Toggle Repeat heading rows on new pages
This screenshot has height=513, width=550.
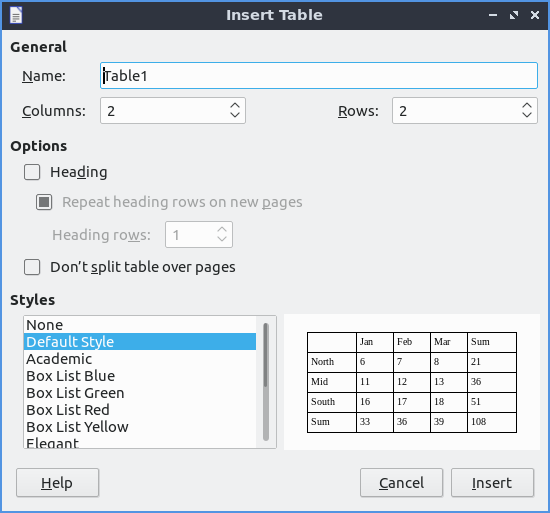[44, 202]
